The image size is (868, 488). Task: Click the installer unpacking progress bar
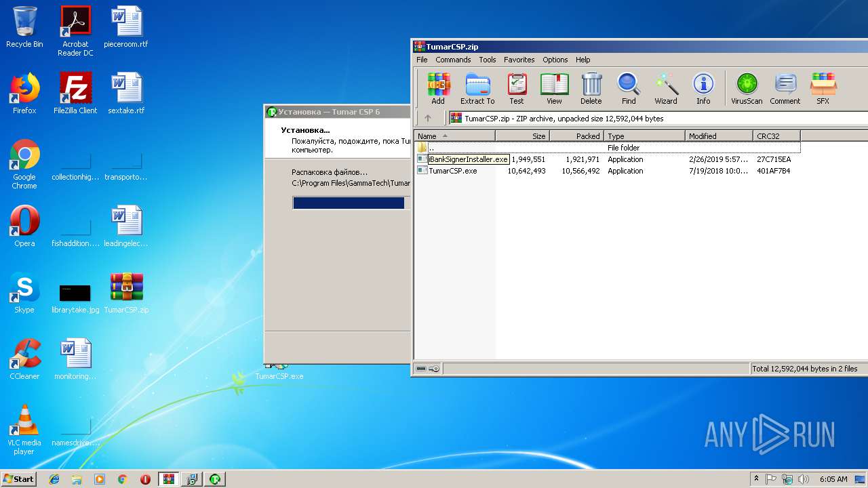coord(351,203)
